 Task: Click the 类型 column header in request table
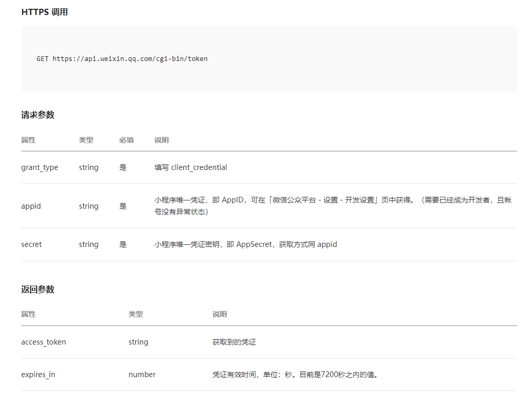87,140
